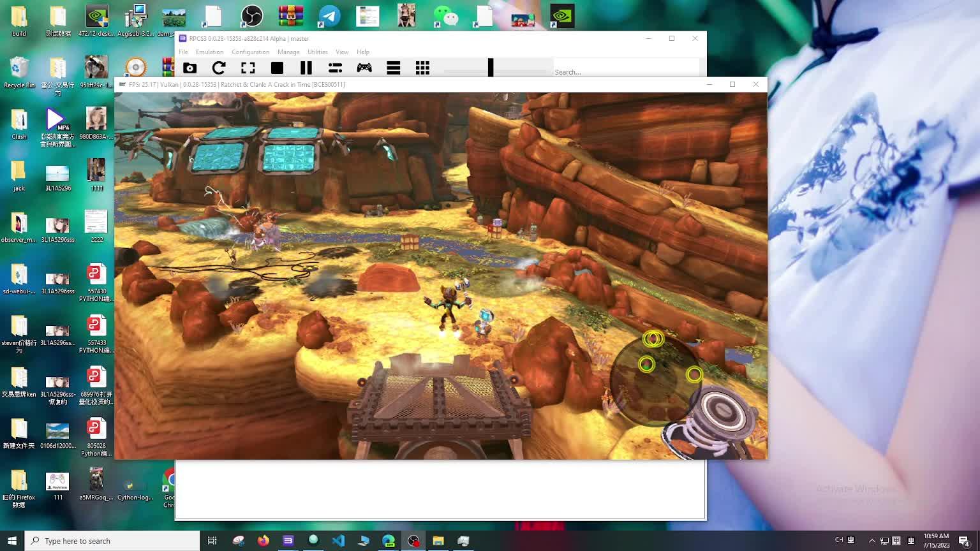Viewport: 980px width, 551px height.
Task: Open the Emulation menu
Action: [209, 52]
